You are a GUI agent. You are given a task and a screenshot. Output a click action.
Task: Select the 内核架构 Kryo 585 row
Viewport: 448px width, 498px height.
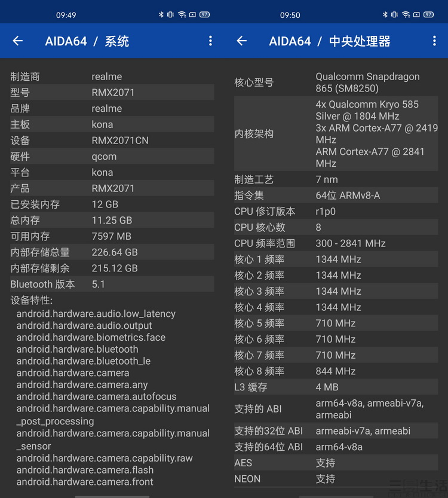(x=336, y=134)
